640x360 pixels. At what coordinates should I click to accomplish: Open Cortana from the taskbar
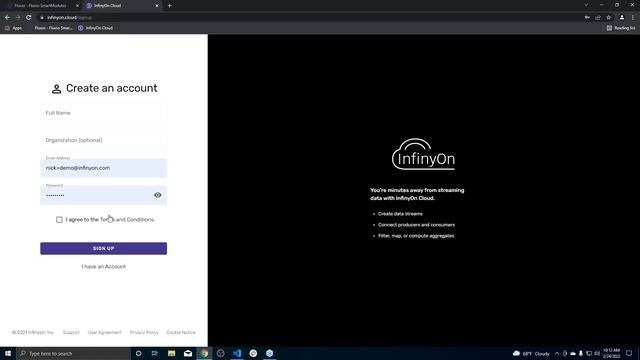point(138,353)
